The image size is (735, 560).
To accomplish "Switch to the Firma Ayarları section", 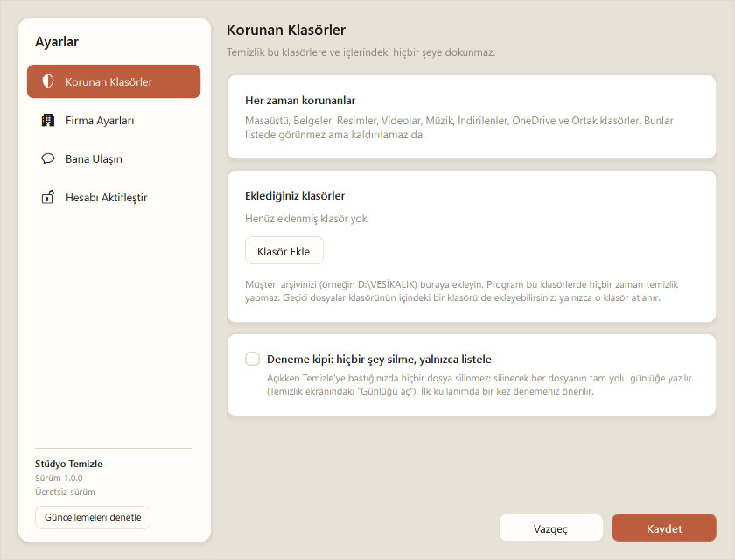I will pos(114,120).
